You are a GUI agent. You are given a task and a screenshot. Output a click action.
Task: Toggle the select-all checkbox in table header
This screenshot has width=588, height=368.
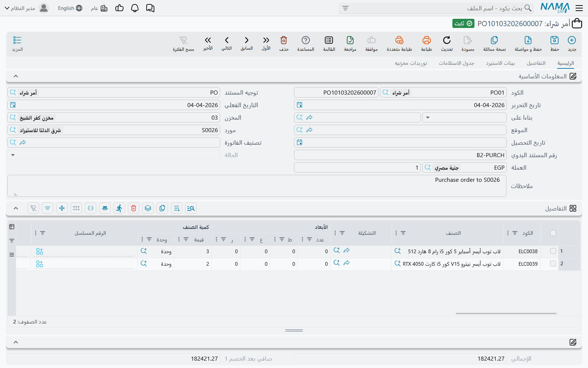[x=553, y=233]
